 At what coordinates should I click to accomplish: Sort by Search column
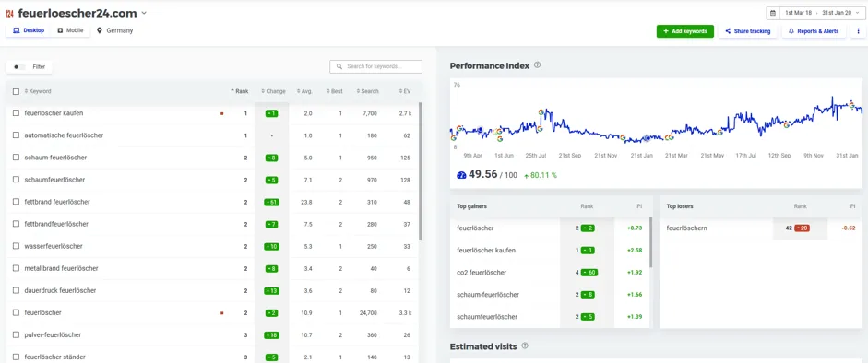tap(367, 92)
